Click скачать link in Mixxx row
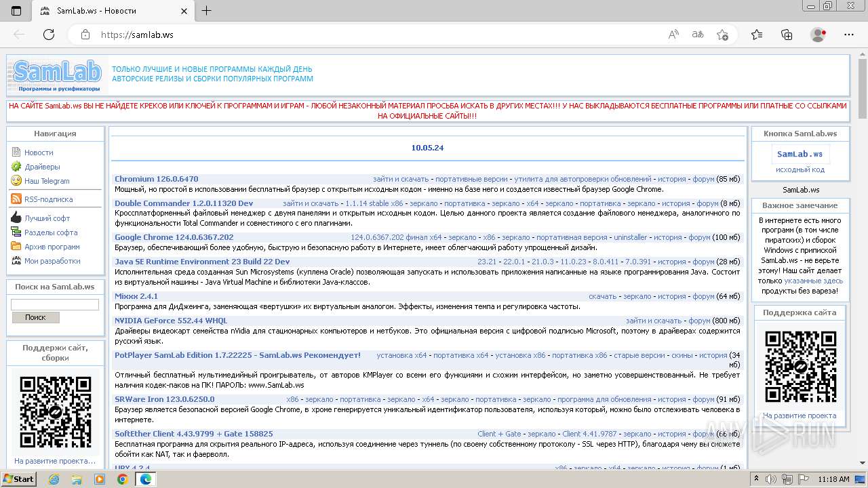The height and width of the screenshot is (488, 868). point(603,296)
